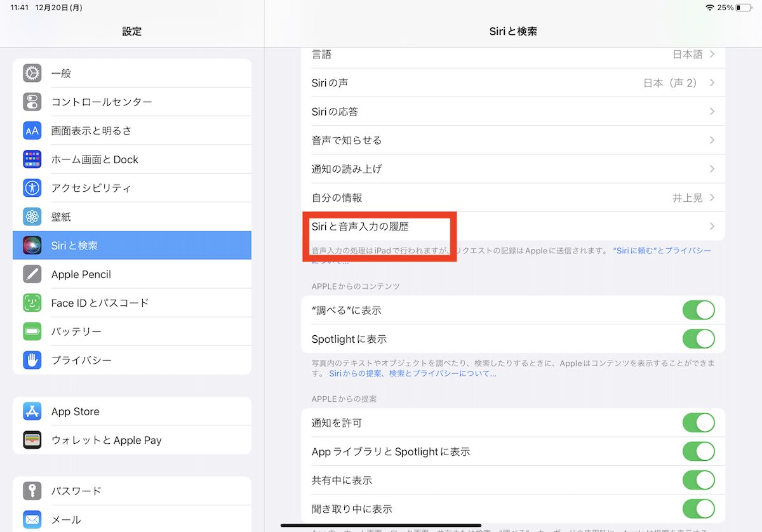
Task: Toggle the 聞き取り中に表示 switch
Action: [x=698, y=509]
